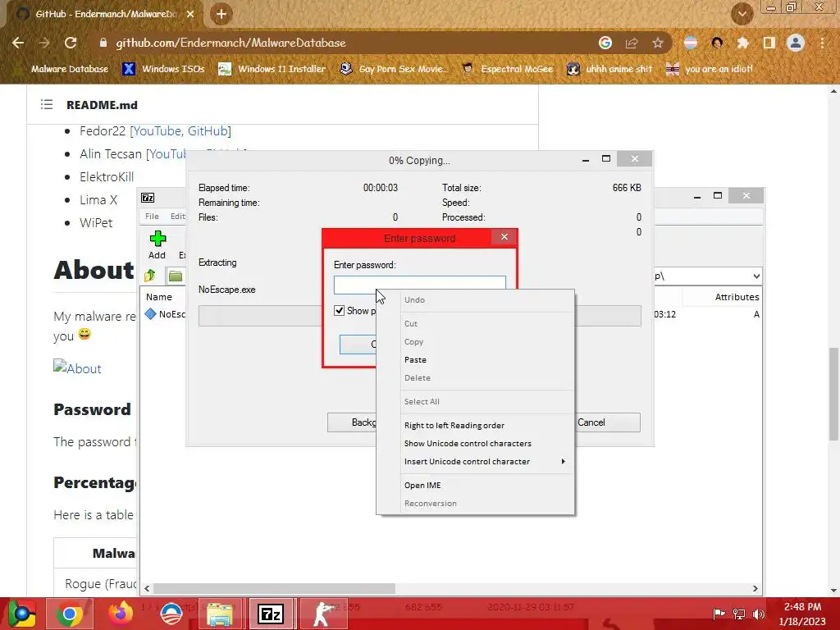Click the flag icon in system tray
Viewport: 840px width, 630px height.
719,614
